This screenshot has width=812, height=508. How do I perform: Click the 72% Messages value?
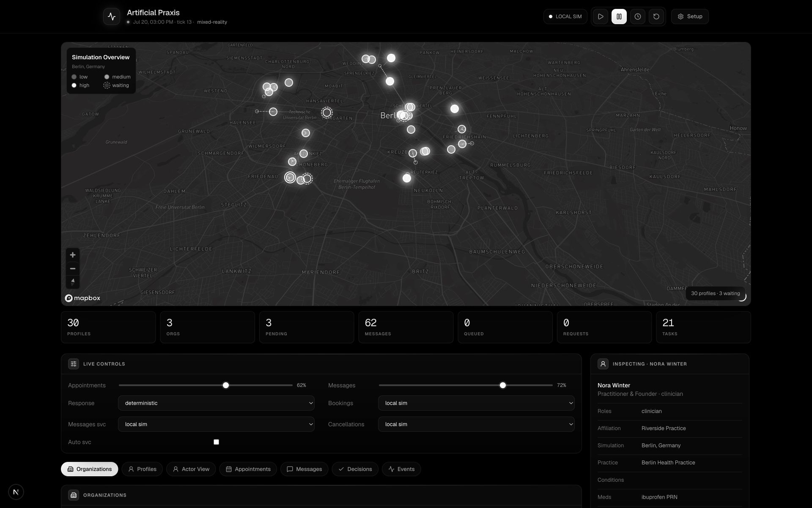coord(562,385)
